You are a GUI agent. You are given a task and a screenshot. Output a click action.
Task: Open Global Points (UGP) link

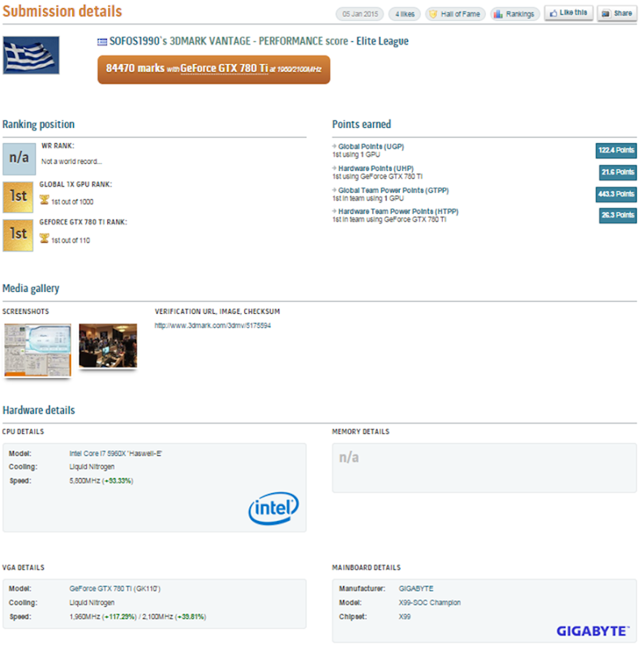coord(371,147)
